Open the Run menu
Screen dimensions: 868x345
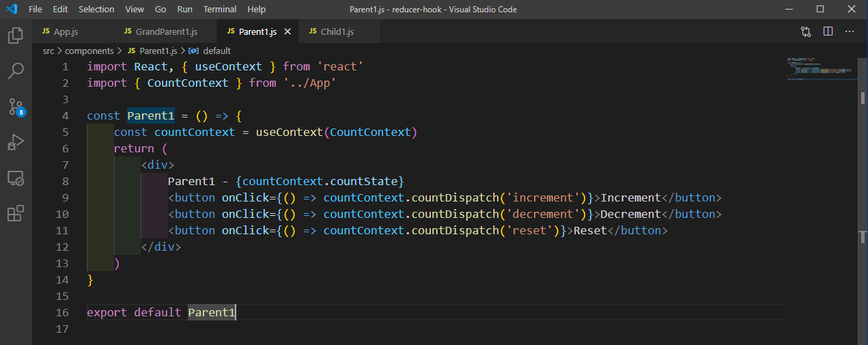pos(184,9)
